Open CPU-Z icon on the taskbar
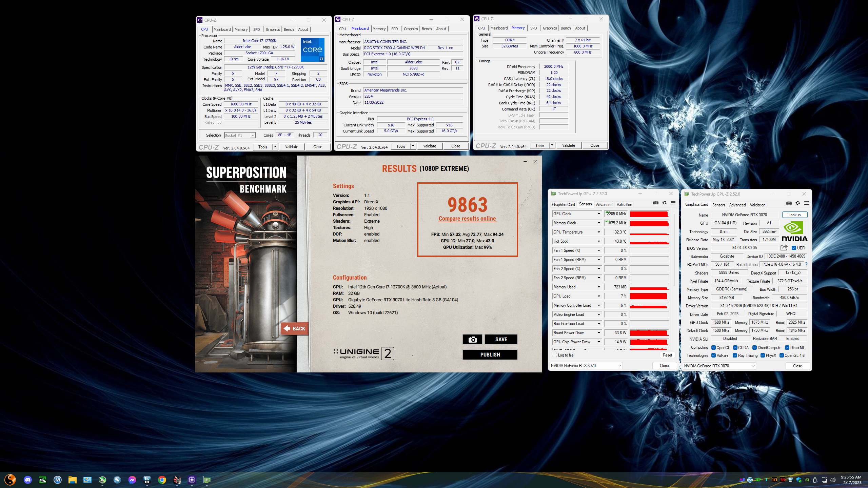The image size is (868, 488). click(192, 480)
